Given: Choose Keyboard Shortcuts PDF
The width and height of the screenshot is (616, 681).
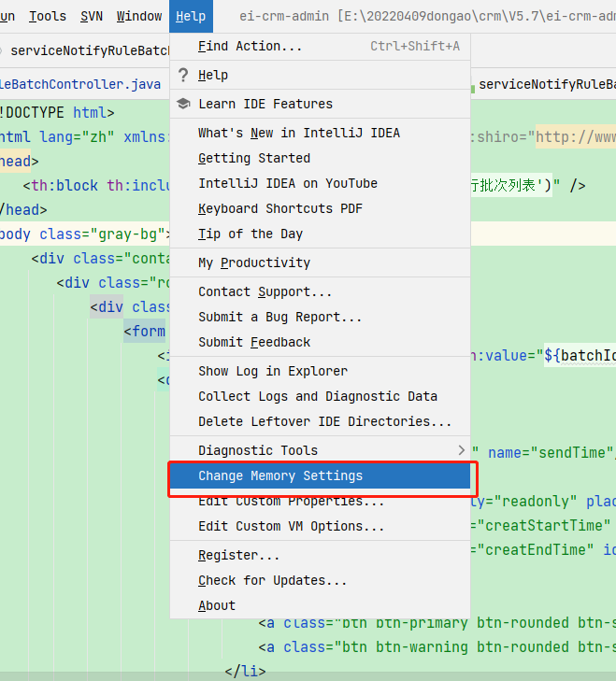Looking at the screenshot, I should (320, 208).
